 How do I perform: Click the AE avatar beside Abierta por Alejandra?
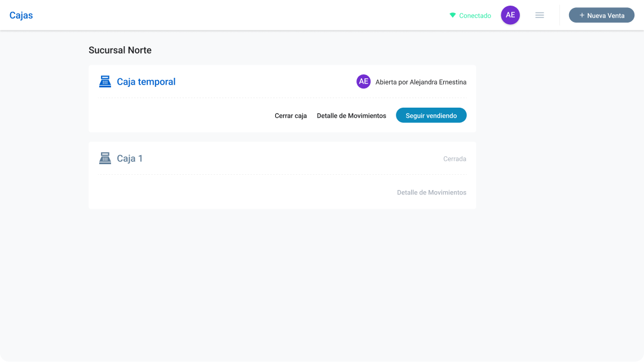364,81
